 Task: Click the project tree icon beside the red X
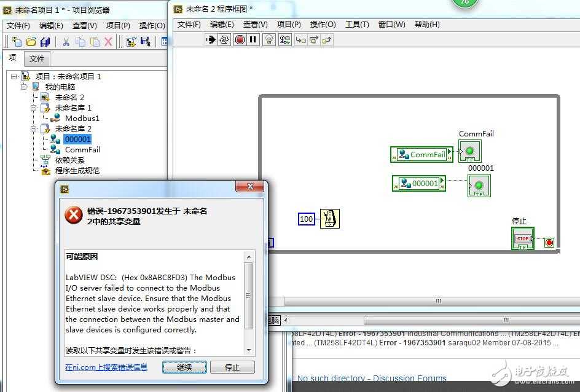131,42
